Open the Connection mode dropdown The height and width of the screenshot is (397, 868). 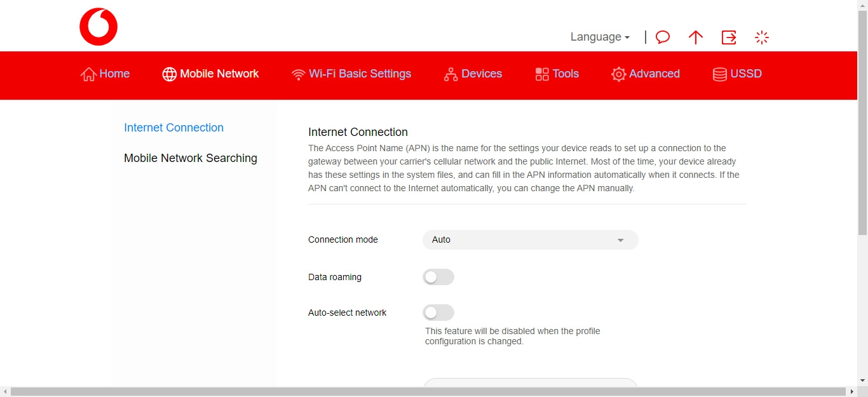tap(530, 239)
